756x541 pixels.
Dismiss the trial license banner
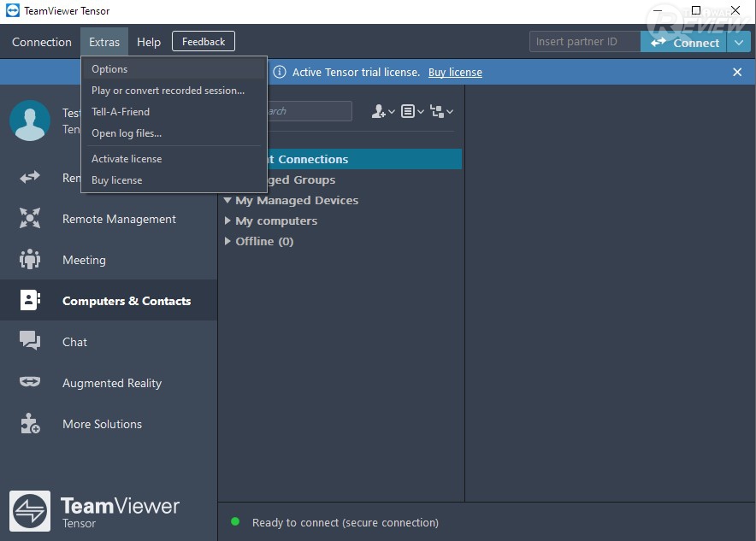tap(737, 73)
